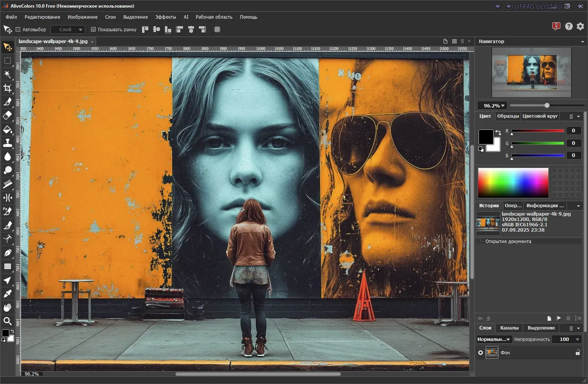The image size is (588, 384).
Task: Uncheck Показывать рамку checkbox
Action: coord(93,30)
